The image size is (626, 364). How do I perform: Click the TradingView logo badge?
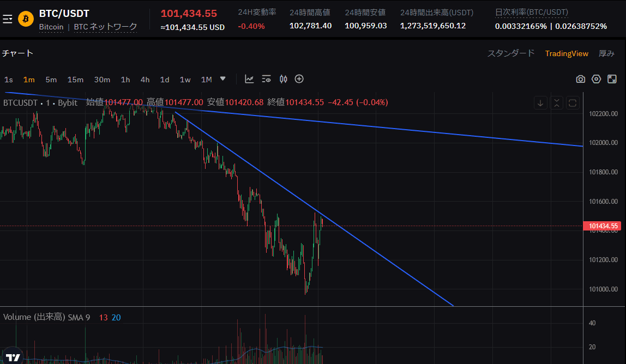13,357
